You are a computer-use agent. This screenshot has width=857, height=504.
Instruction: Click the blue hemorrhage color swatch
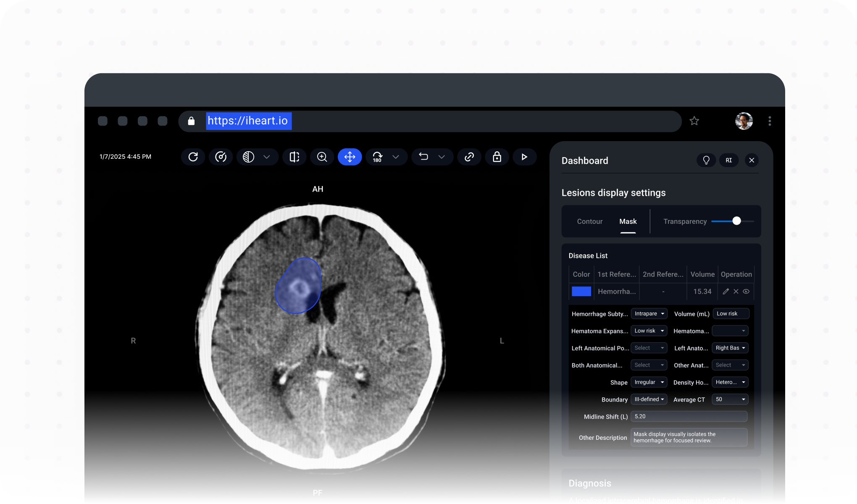click(x=581, y=291)
